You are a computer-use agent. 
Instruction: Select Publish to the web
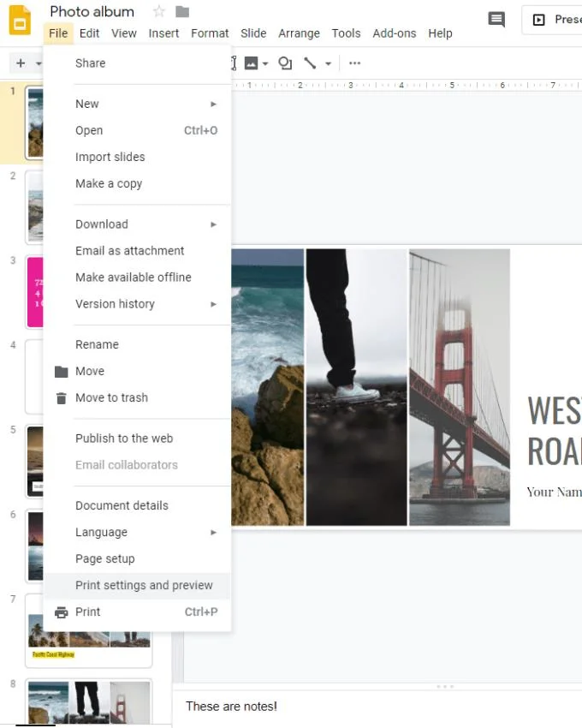point(138,439)
